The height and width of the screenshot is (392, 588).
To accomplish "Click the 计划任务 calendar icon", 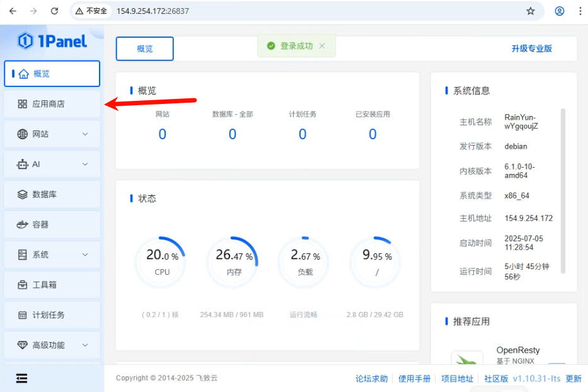I will (x=23, y=314).
